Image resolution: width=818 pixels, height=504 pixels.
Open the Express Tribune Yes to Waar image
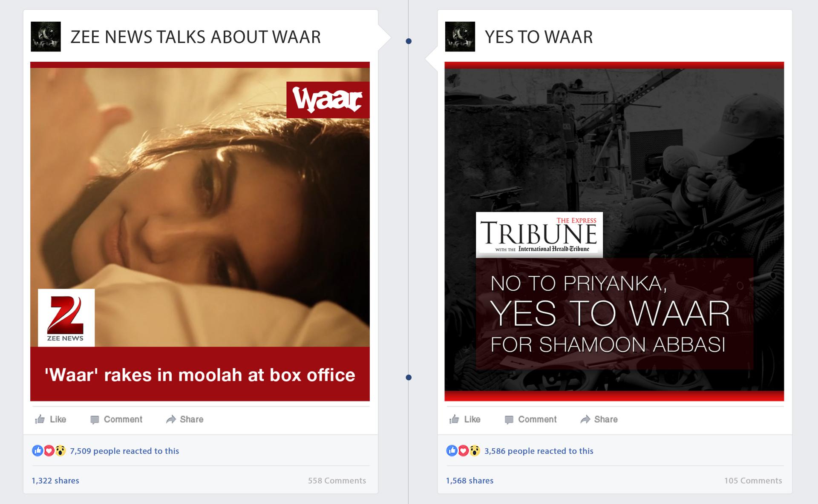pyautogui.click(x=614, y=232)
